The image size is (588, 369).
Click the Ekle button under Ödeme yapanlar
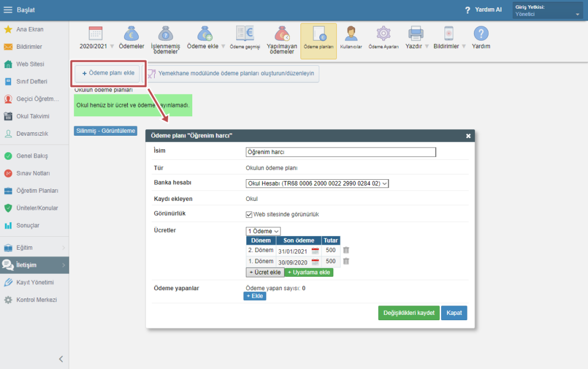point(255,296)
